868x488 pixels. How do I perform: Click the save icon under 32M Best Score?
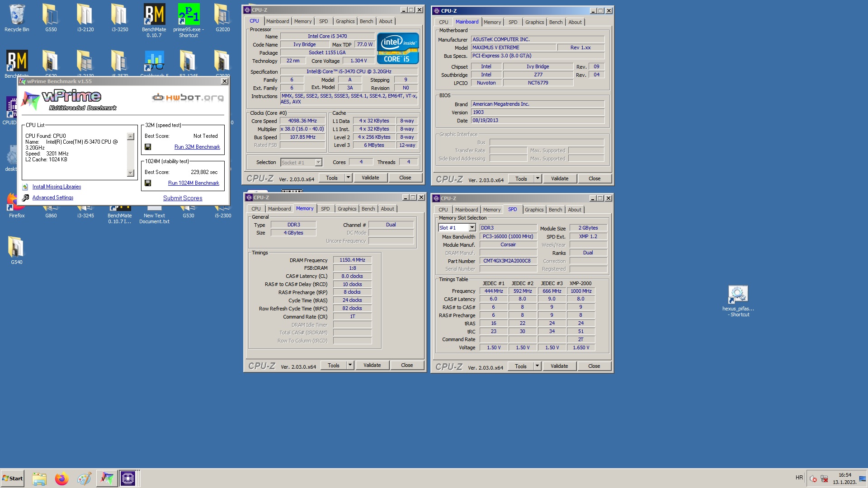point(148,147)
